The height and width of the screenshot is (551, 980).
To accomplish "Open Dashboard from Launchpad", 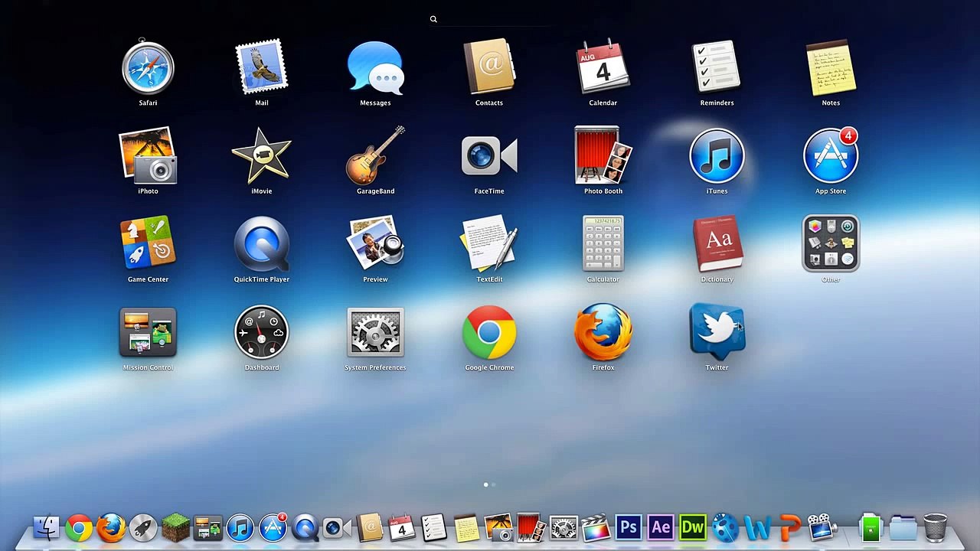I will pos(262,333).
